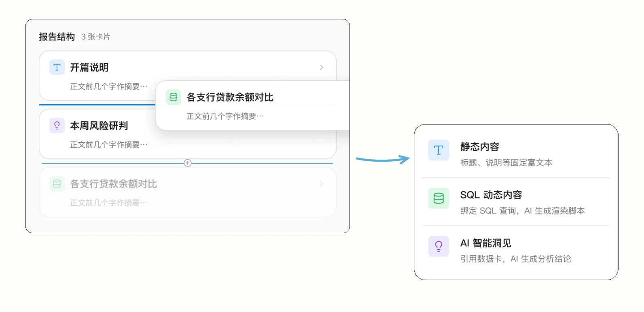The height and width of the screenshot is (312, 644).
Task: Click the plus insert button between cards
Action: pyautogui.click(x=188, y=163)
